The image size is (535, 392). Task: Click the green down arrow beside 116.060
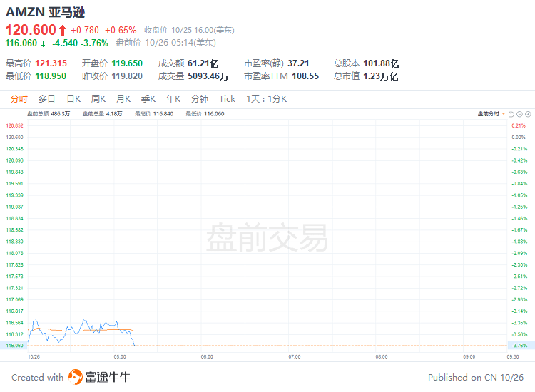pos(43,43)
